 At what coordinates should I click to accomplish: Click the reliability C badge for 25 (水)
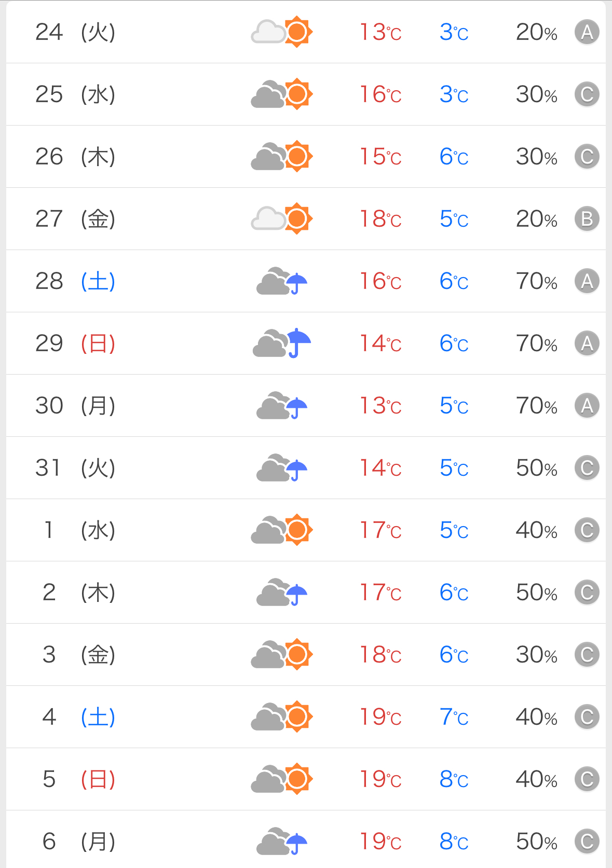(587, 94)
